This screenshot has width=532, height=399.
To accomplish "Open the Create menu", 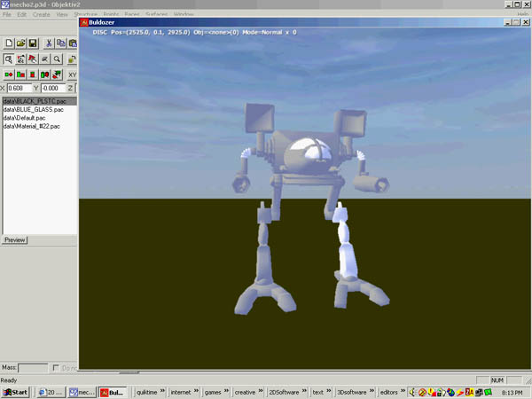I will pos(42,14).
